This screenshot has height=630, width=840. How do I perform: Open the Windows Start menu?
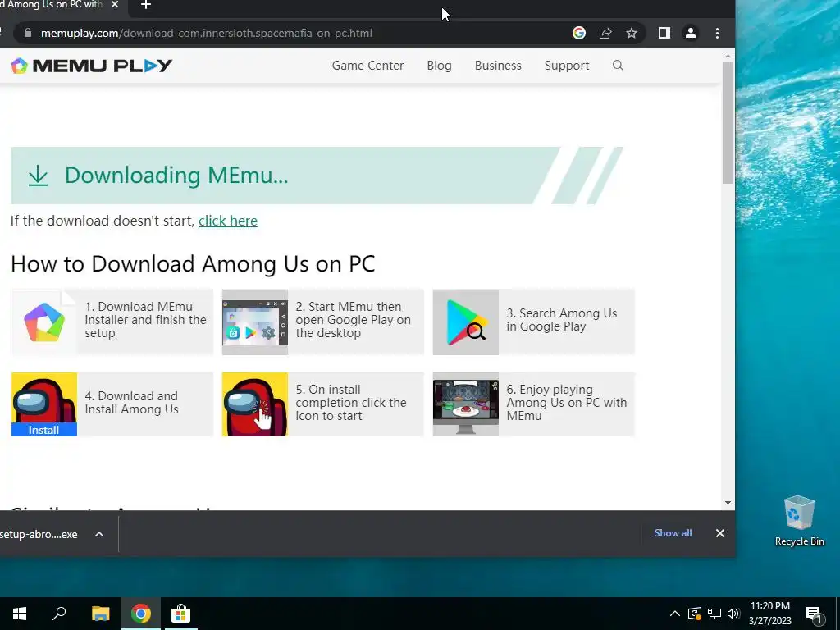coord(20,614)
